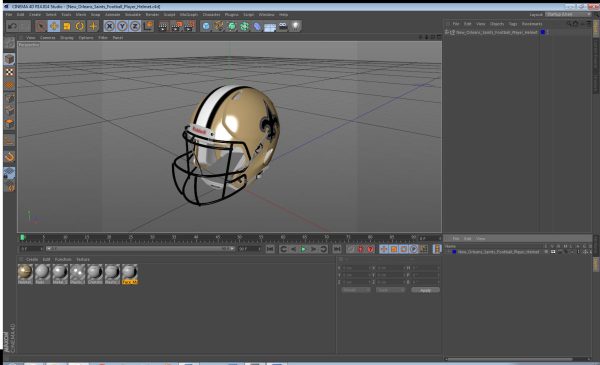Viewport: 600px width, 365px height.
Task: Toggle parameter keyframe recording
Action: [x=414, y=249]
